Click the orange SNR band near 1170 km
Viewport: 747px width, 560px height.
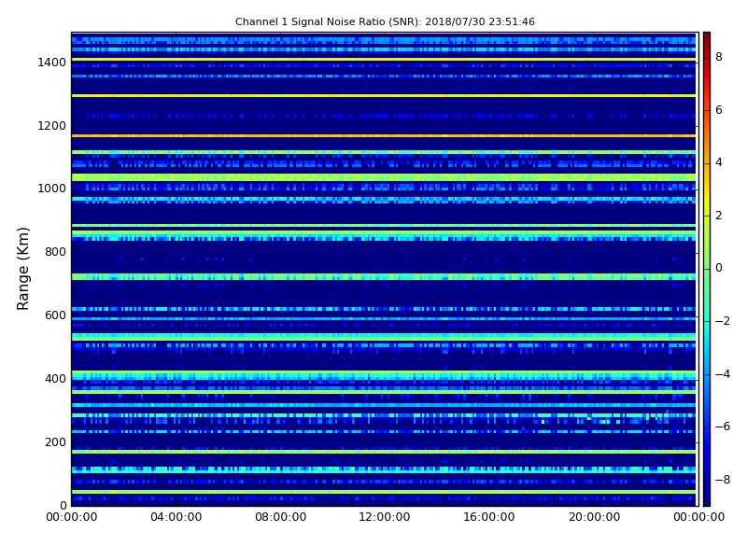pyautogui.click(x=384, y=136)
